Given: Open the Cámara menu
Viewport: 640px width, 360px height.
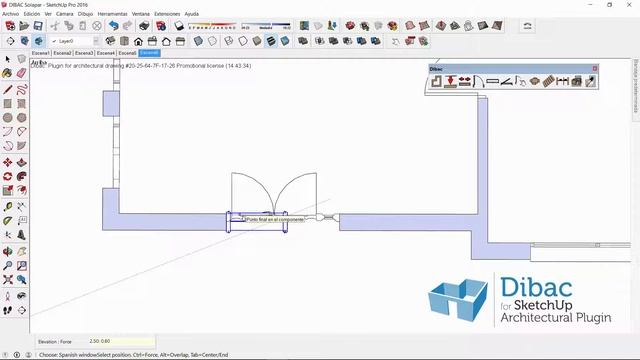Looking at the screenshot, I should click(x=64, y=14).
